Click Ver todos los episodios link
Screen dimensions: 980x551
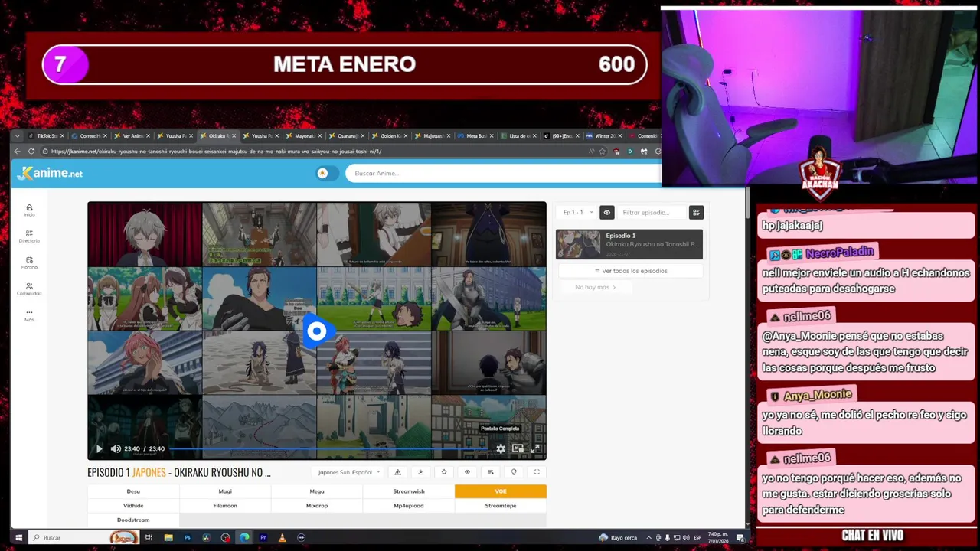point(631,271)
